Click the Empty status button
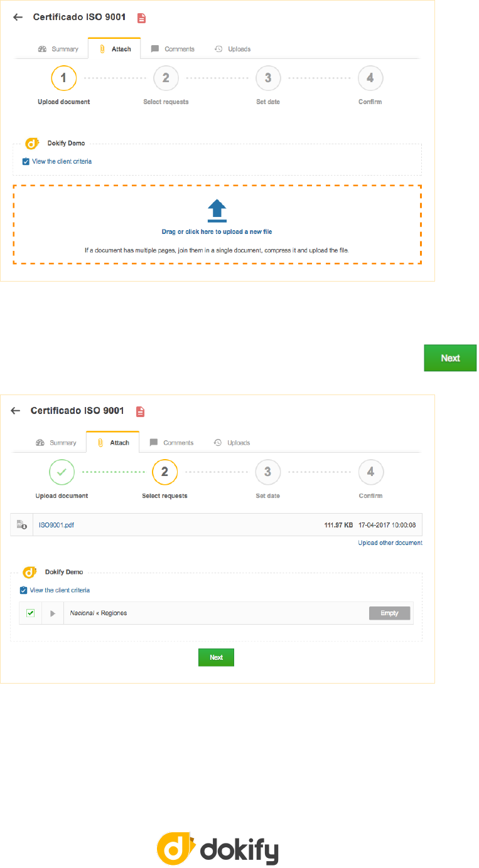The width and height of the screenshot is (479, 868). point(389,613)
